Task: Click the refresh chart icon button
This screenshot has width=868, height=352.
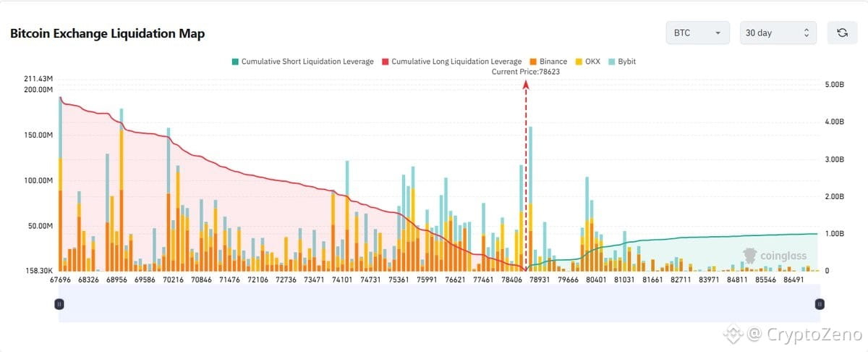Action: click(x=842, y=33)
